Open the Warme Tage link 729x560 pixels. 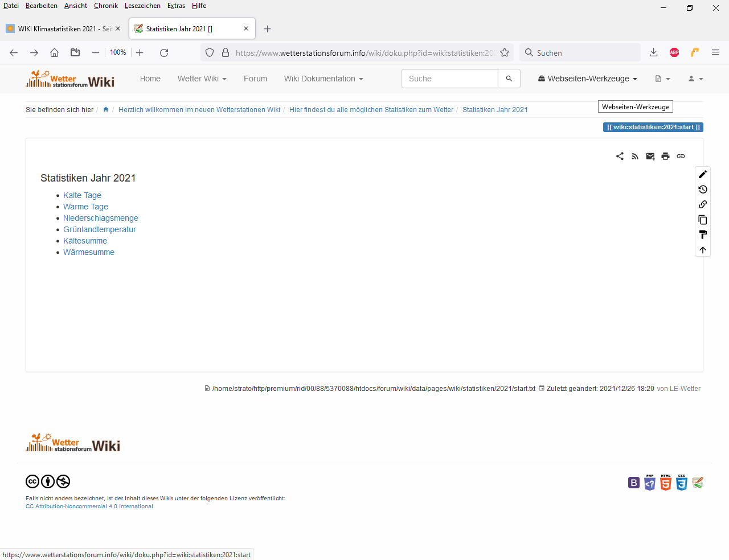pyautogui.click(x=85, y=207)
